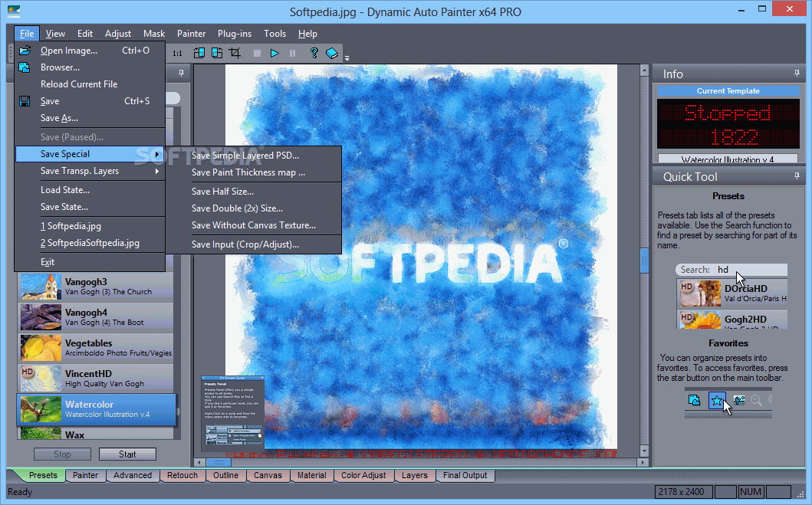Choose Save (Ctrl+S) in File menu

tap(90, 101)
